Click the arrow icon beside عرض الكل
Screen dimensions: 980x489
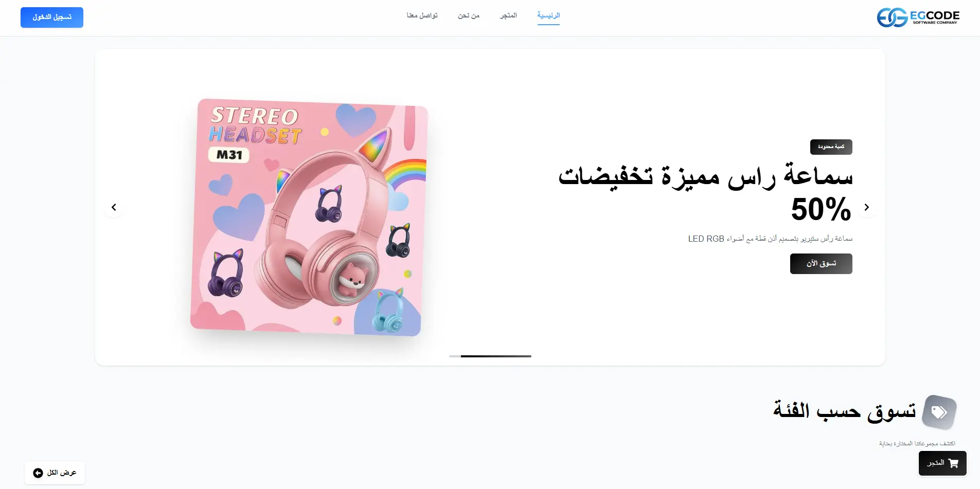38,473
